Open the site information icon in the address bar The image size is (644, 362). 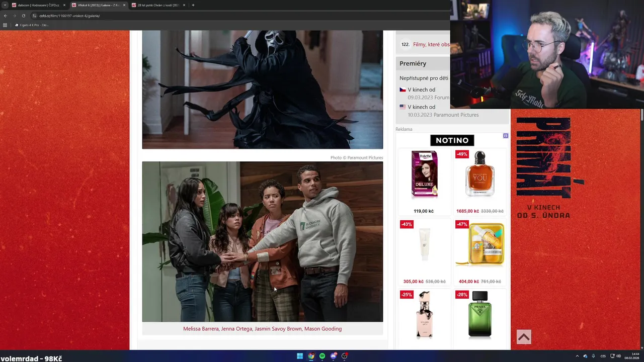pos(35,16)
